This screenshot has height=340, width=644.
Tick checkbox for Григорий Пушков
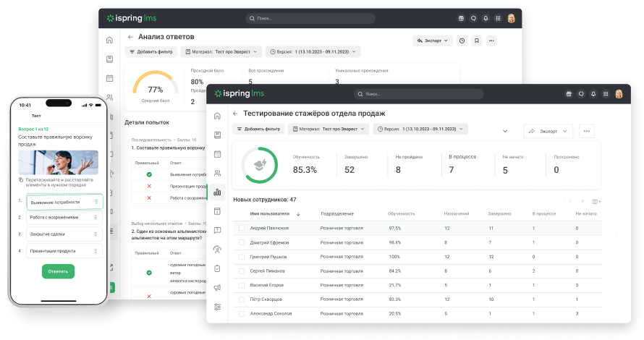coord(242,257)
